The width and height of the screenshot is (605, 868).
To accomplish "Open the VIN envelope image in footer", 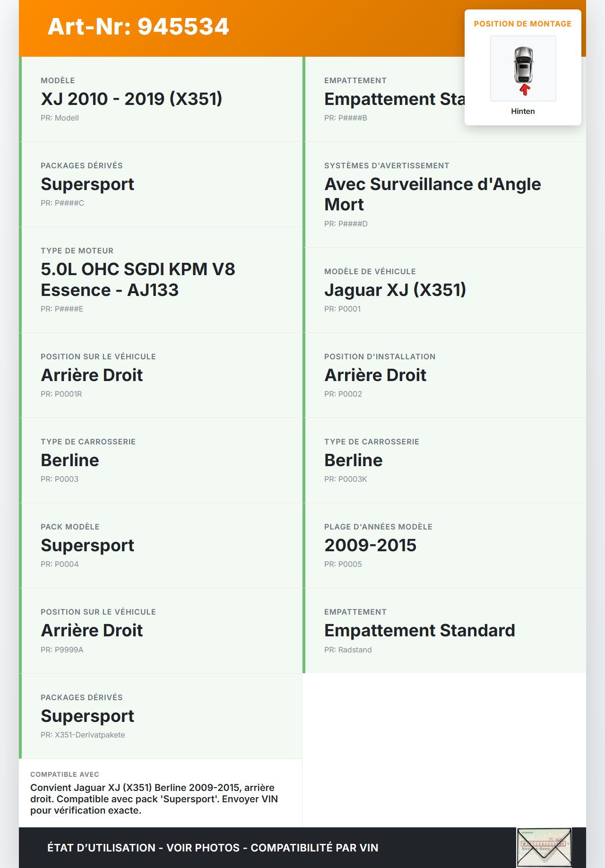I will point(544,847).
